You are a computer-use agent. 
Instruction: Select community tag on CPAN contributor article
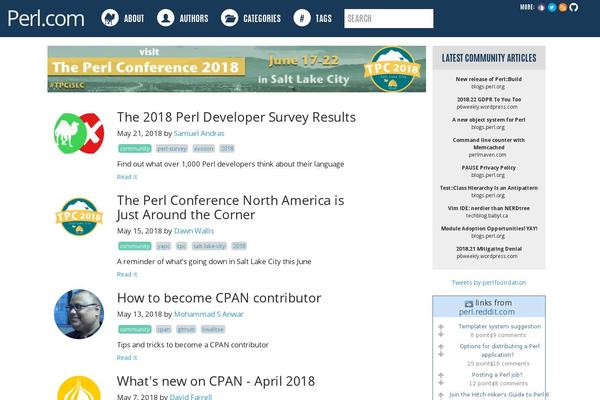coord(135,329)
